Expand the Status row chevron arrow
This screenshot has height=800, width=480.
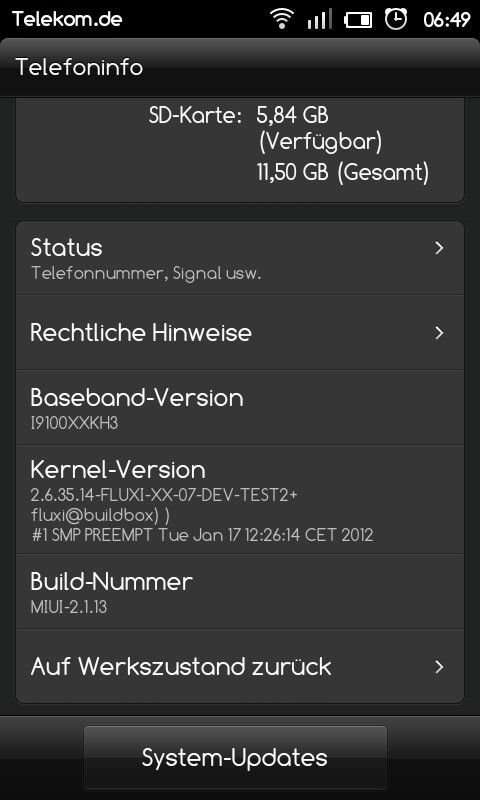click(x=439, y=248)
